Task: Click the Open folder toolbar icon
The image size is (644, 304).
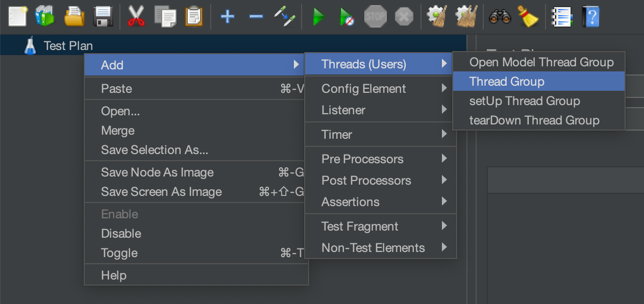Action: point(75,17)
